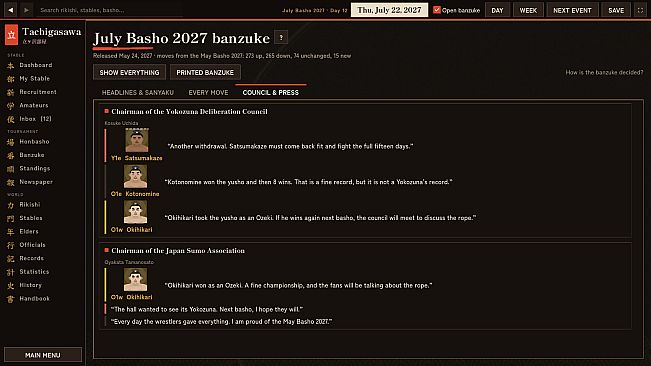This screenshot has width=651, height=366.
Task: Click the Show Everything button
Action: pos(130,72)
